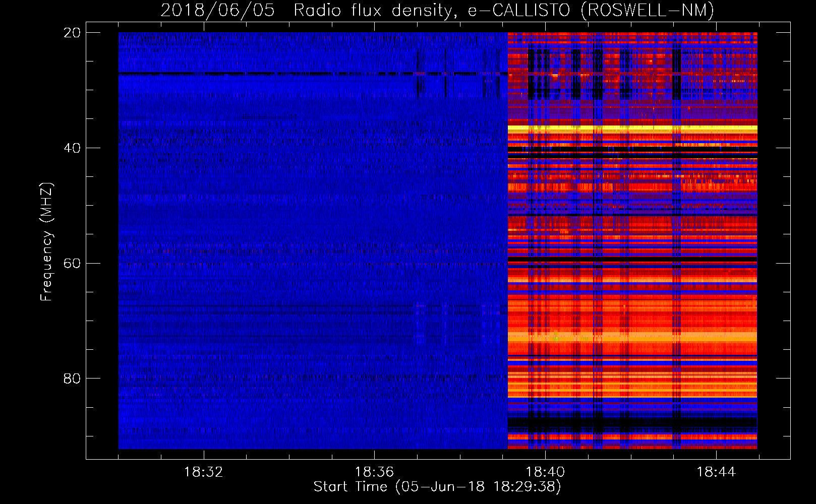Click the 'Start Time (05-Jun-18 18:29:38)' axis label
Image resolution: width=816 pixels, height=504 pixels.
point(437,487)
